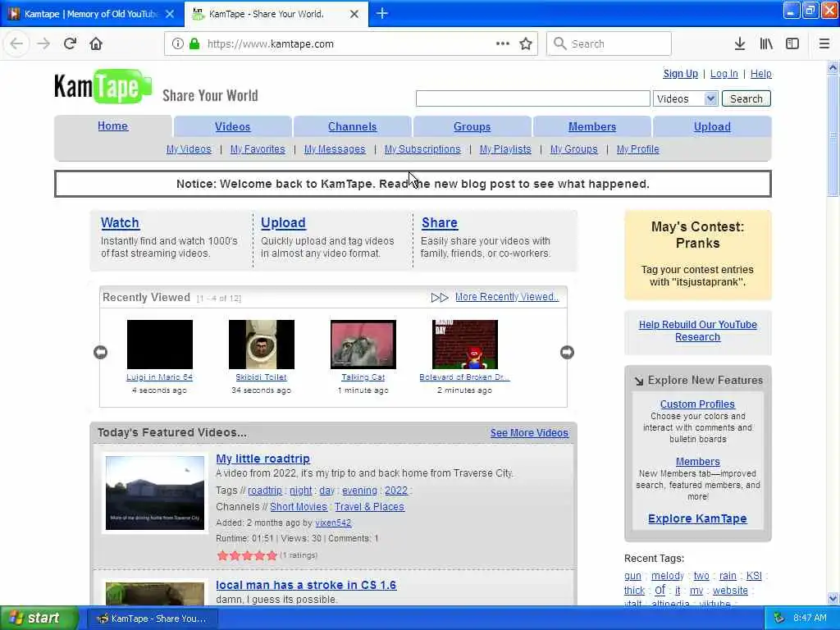Open My Playlists link

505,149
